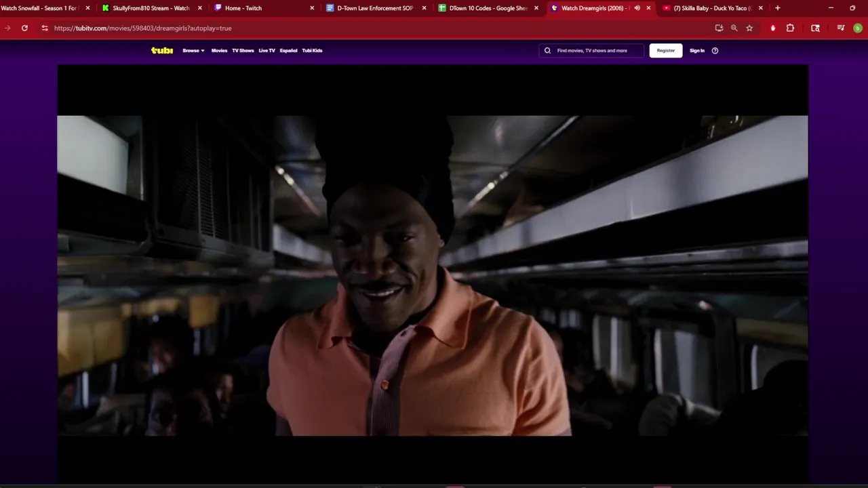The width and height of the screenshot is (868, 488).
Task: Expand the Browse dropdown menu
Action: tap(193, 50)
